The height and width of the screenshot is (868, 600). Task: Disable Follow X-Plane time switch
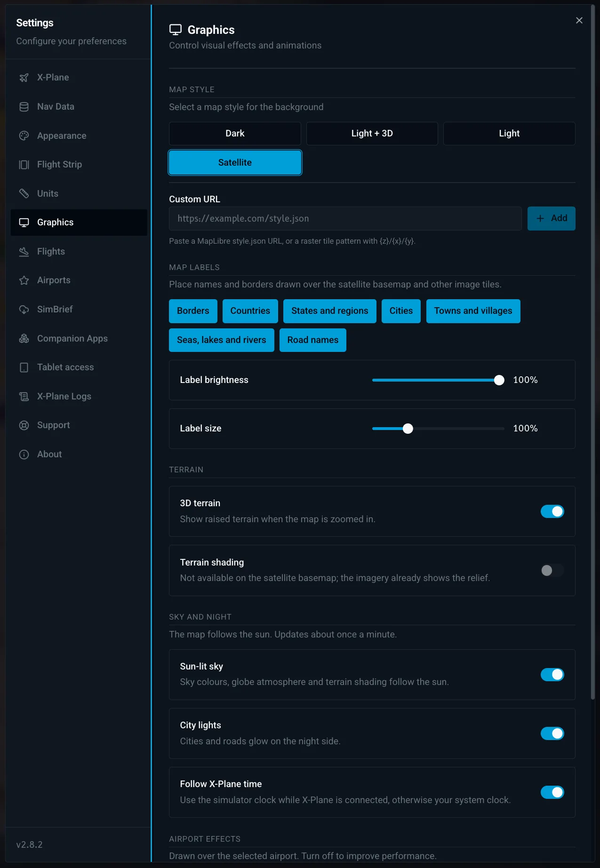click(552, 792)
